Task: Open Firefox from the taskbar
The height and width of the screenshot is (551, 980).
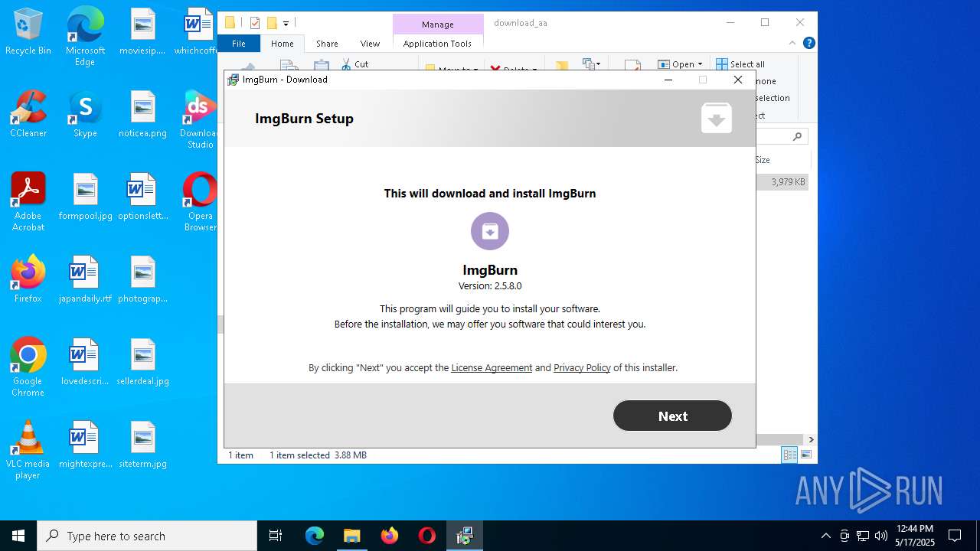Action: click(390, 536)
